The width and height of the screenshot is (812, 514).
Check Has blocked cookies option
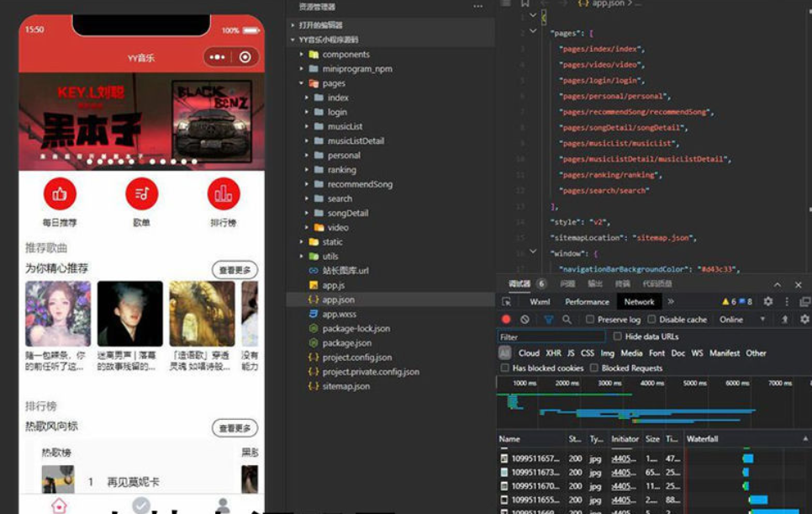(x=504, y=368)
